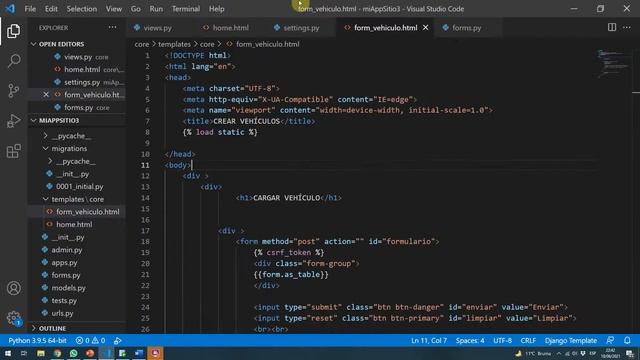Select settings.py in Open Editors list
Screen dimensions: 640x360
tap(82, 82)
